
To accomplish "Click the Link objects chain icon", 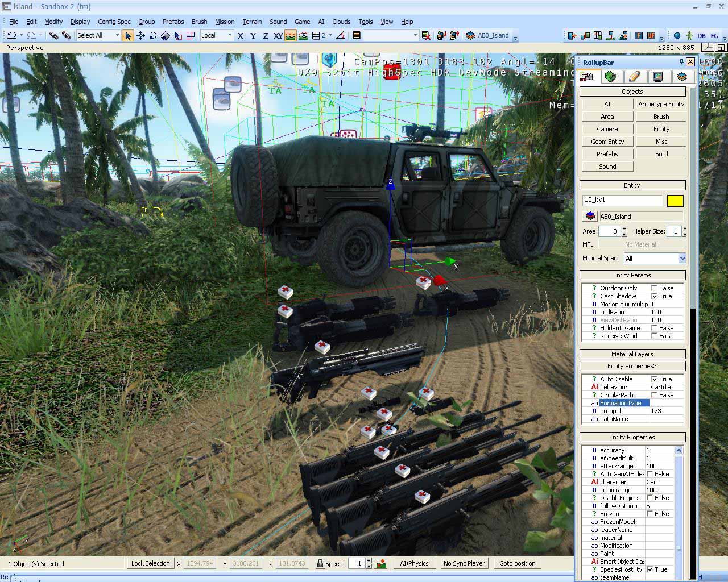I will click(53, 35).
